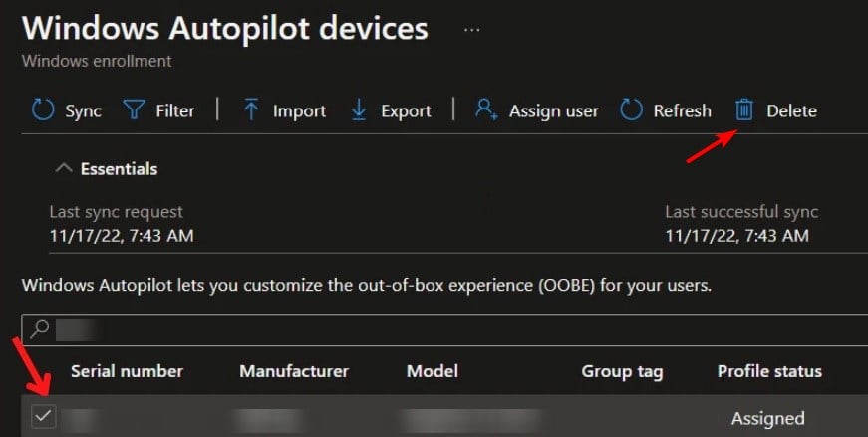
Task: Sort by Serial number column
Action: pos(127,371)
